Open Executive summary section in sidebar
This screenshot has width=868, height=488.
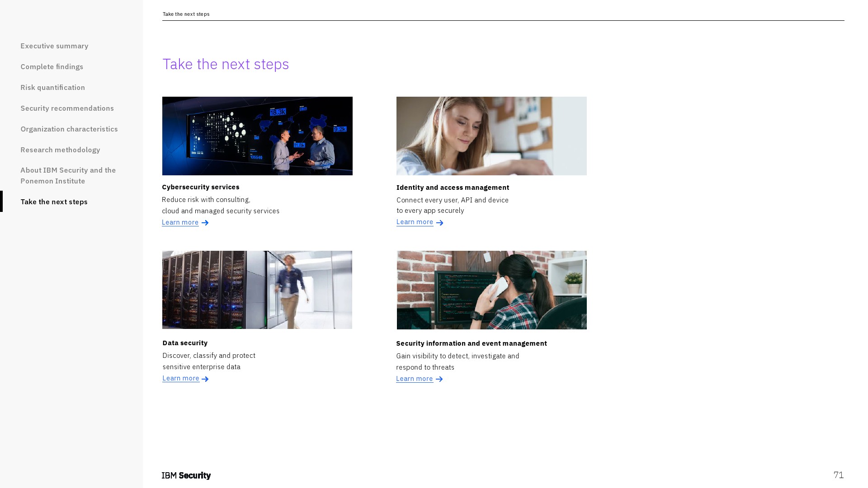click(54, 46)
